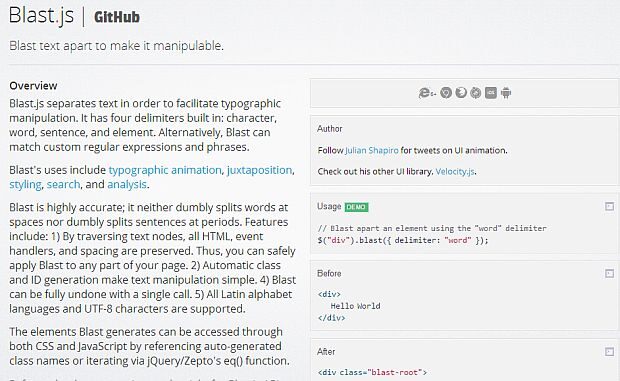This screenshot has width=620, height=381.
Task: Visit the juxtaposition link
Action: [259, 170]
